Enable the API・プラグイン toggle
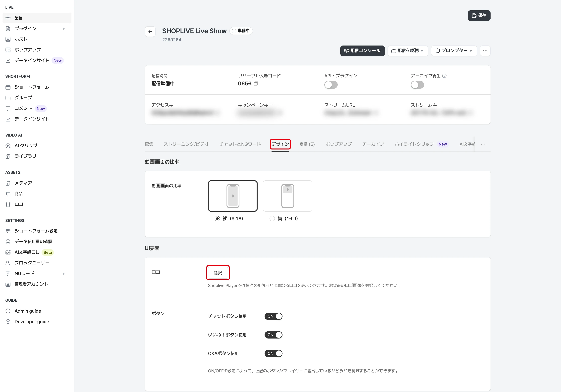This screenshot has width=561, height=392. pos(331,85)
